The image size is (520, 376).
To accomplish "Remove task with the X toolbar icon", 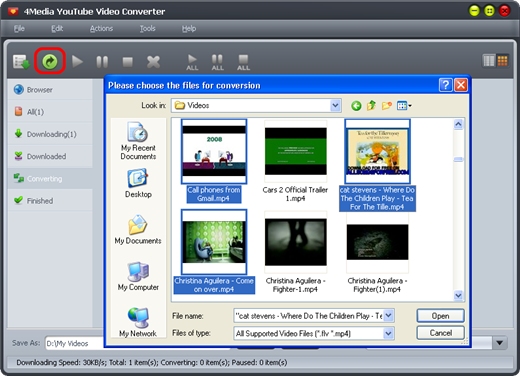I will click(x=153, y=62).
